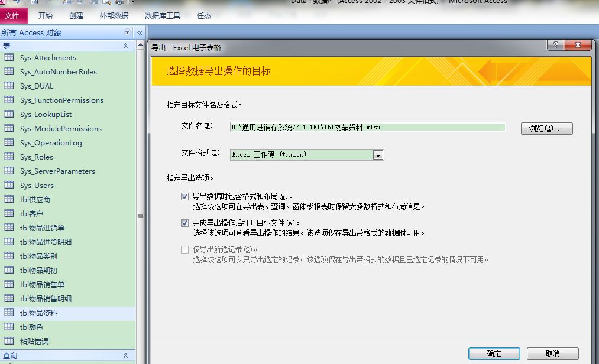Viewport: 599px width, 364px height.
Task: Collapse the navigation pane with the double chevron
Action: pos(140,32)
